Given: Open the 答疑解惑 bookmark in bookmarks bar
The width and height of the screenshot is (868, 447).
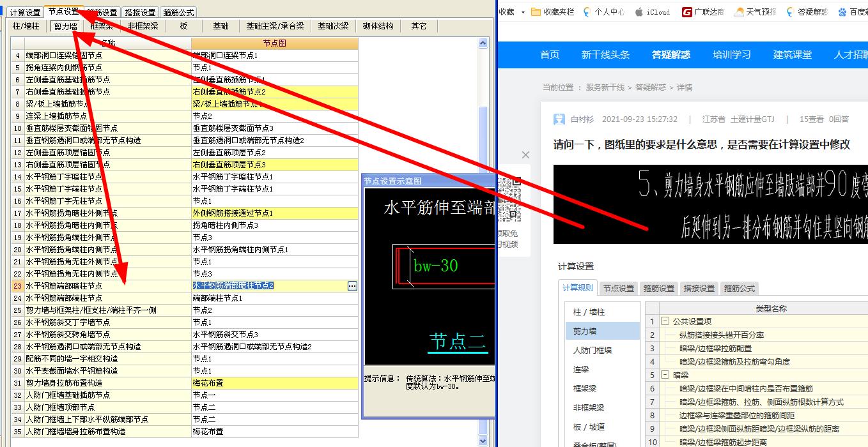Looking at the screenshot, I should point(807,11).
